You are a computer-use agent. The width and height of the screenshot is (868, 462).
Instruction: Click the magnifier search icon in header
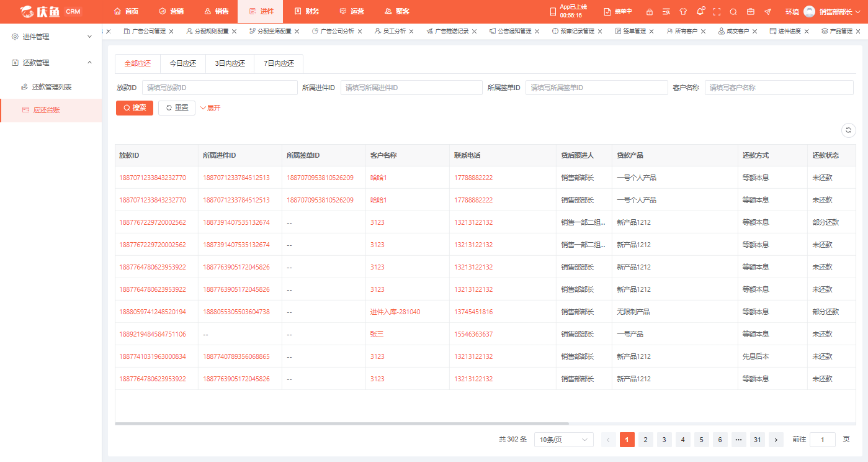[733, 11]
